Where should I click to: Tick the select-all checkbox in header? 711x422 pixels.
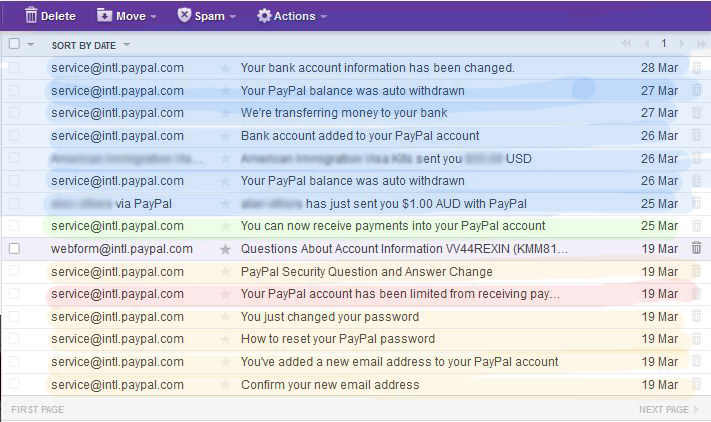[14, 44]
